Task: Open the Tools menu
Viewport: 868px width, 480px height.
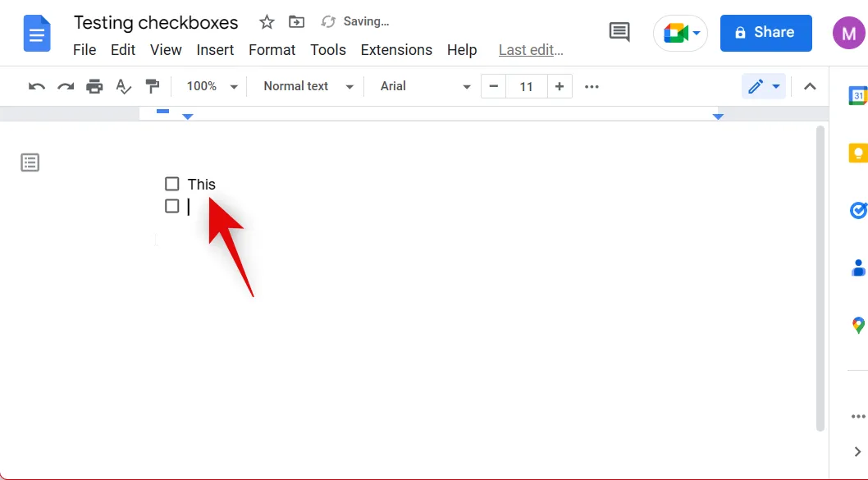Action: tap(327, 50)
